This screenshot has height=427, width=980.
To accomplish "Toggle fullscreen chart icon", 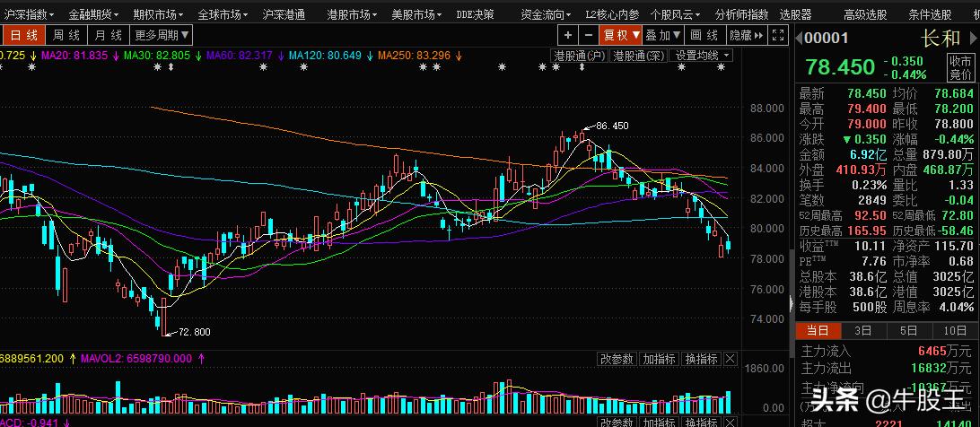I will 778,35.
